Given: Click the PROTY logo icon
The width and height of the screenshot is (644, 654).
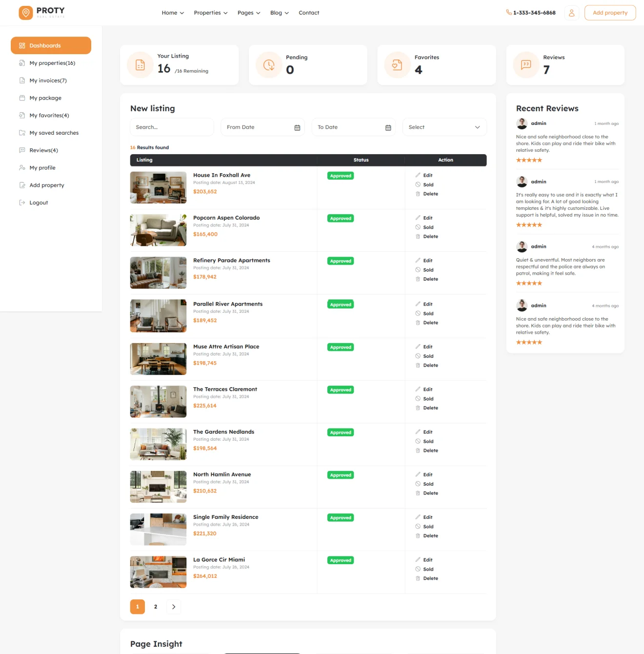Looking at the screenshot, I should coord(26,13).
